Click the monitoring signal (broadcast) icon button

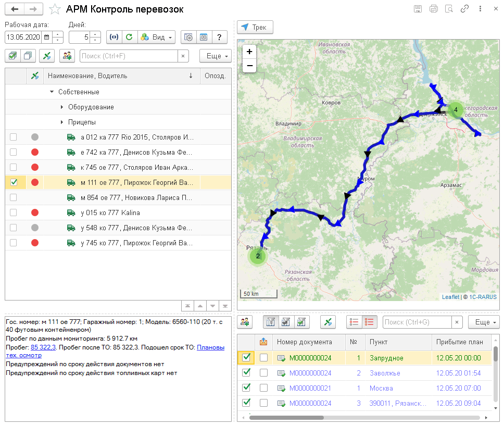click(114, 37)
